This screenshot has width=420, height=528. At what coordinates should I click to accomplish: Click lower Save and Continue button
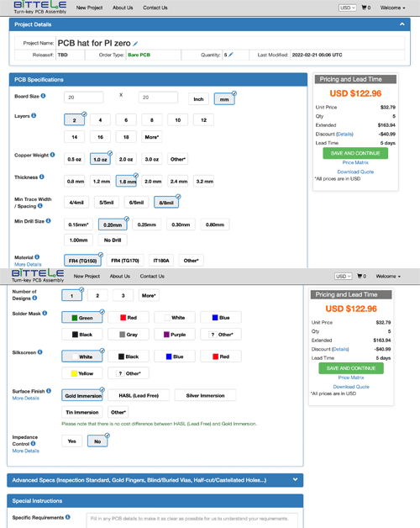(351, 368)
